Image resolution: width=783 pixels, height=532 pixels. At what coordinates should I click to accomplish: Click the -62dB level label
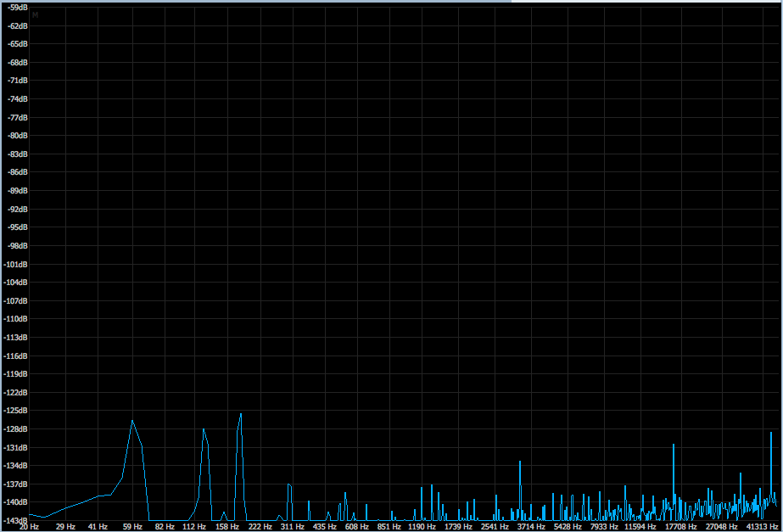click(x=18, y=26)
